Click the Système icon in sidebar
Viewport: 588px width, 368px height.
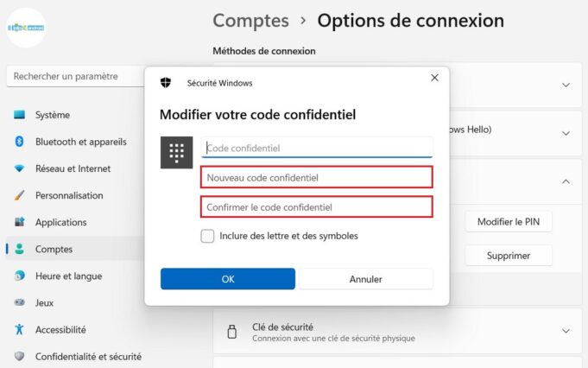pos(19,115)
